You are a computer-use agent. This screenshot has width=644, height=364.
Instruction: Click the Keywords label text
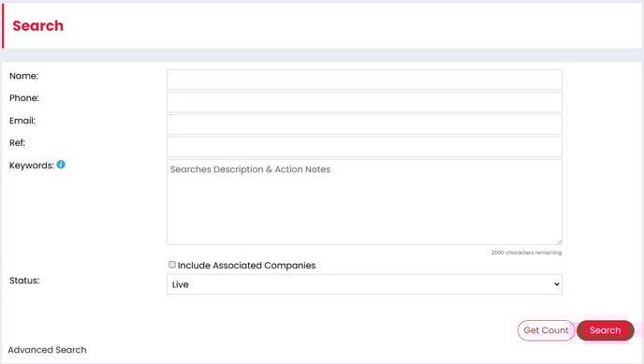tap(32, 166)
